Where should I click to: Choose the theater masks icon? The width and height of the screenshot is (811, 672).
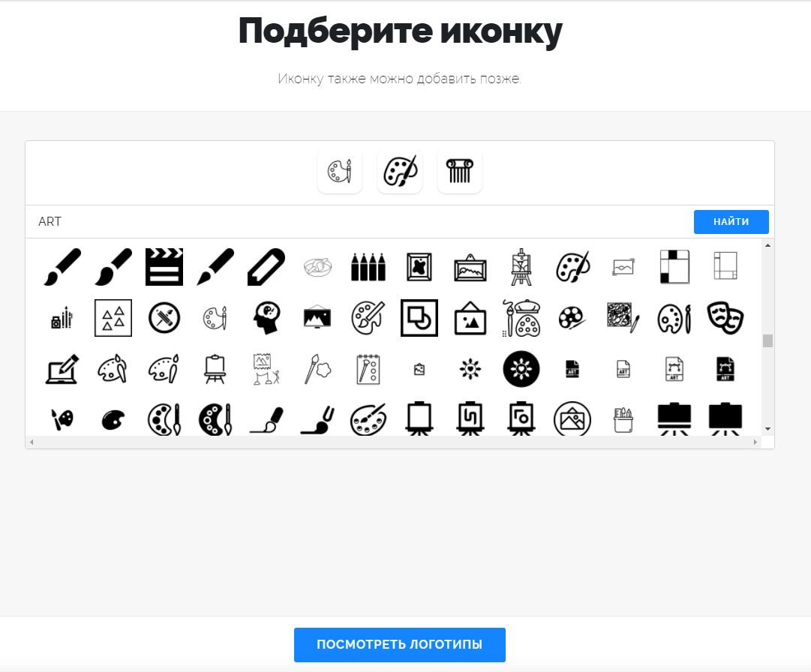pos(725,318)
